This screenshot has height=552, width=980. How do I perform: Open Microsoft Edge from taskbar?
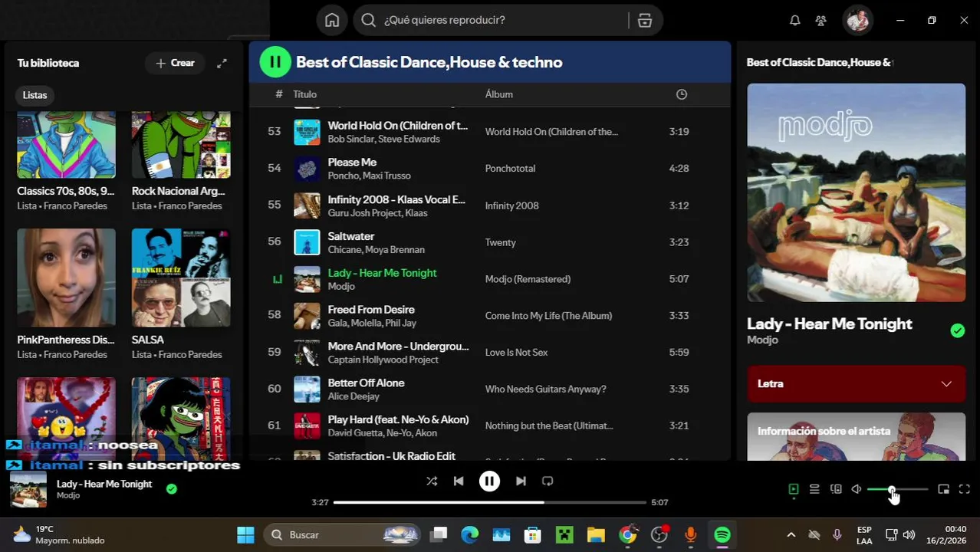click(x=470, y=535)
